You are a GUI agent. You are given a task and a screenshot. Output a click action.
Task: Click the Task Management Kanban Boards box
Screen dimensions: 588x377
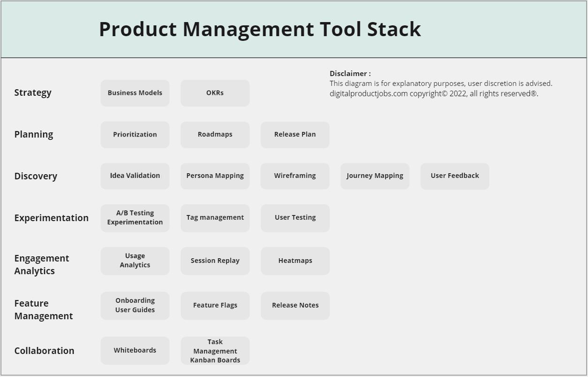pyautogui.click(x=215, y=351)
